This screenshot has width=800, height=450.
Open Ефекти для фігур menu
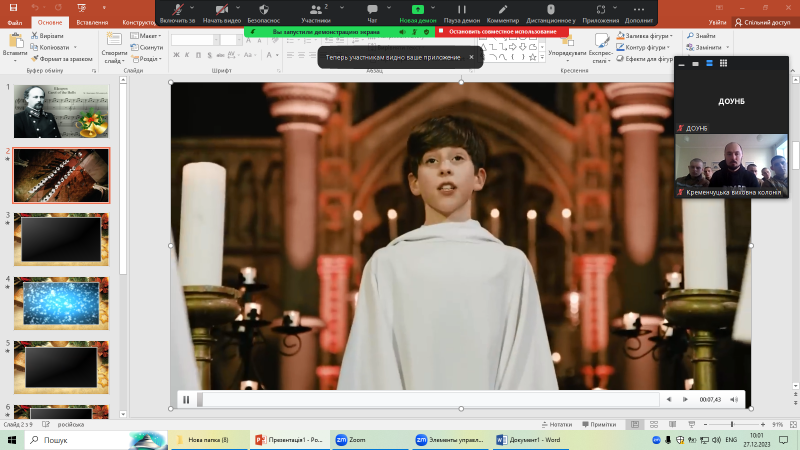(x=645, y=59)
